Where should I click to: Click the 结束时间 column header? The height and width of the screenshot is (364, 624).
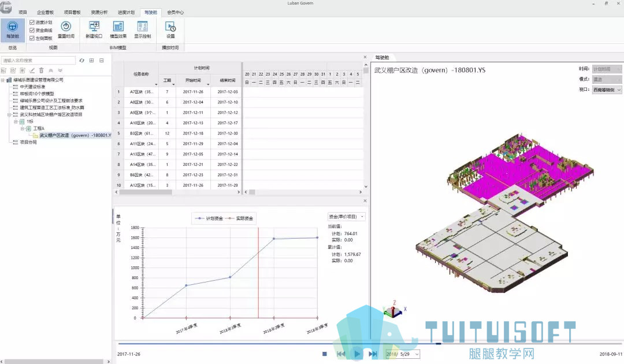(226, 80)
